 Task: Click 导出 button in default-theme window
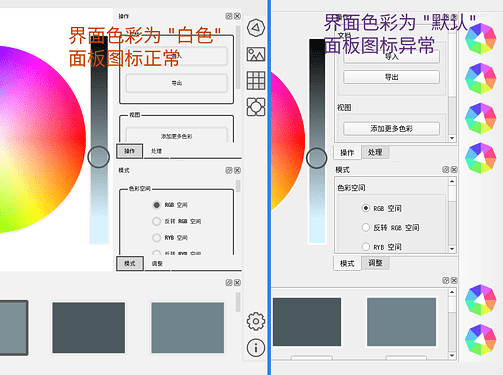[x=392, y=77]
